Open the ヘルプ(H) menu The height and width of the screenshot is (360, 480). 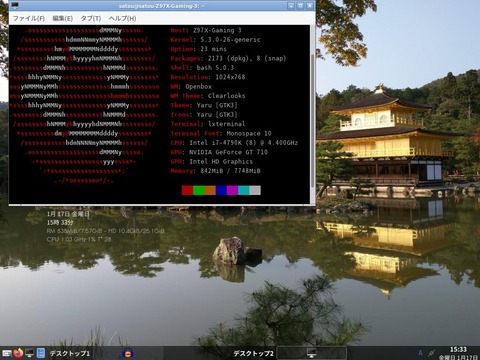point(122,18)
